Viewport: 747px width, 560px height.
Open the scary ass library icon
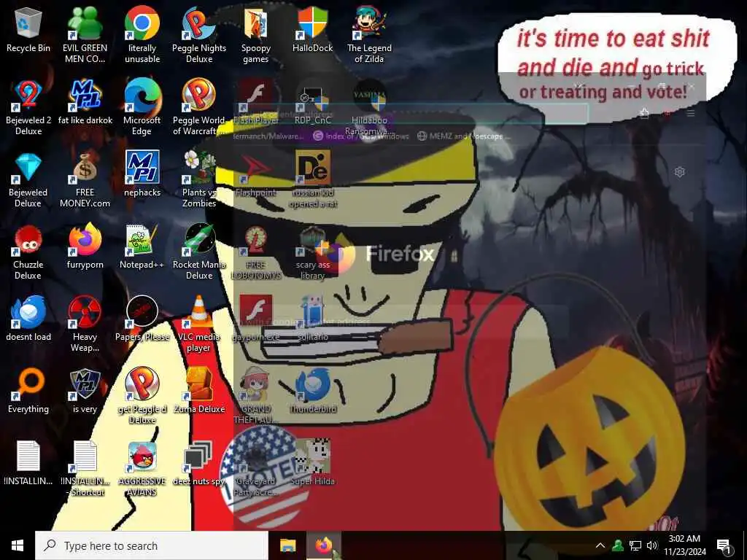click(312, 252)
